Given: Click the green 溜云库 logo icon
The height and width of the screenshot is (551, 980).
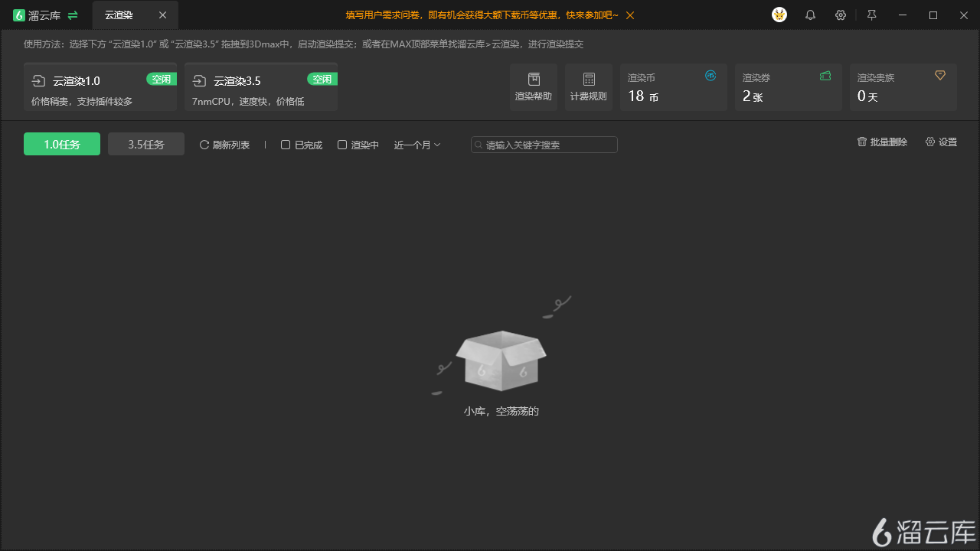Looking at the screenshot, I should coord(19,15).
